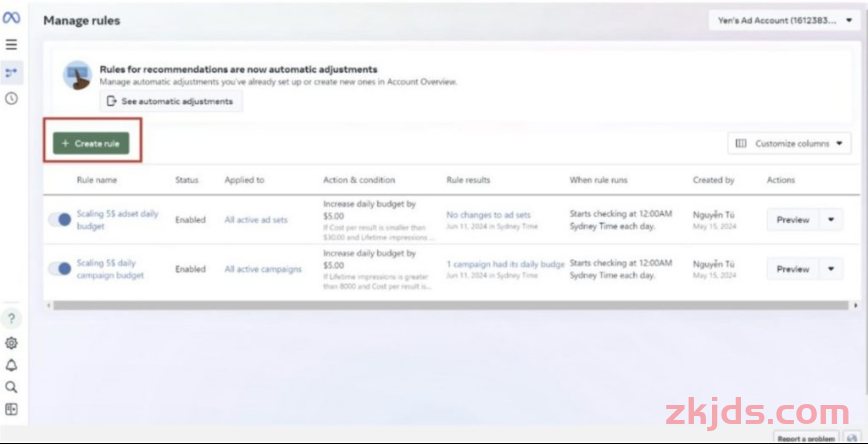The height and width of the screenshot is (444, 868).
Task: Expand actions arrow for adset daily budget rule
Action: click(831, 220)
